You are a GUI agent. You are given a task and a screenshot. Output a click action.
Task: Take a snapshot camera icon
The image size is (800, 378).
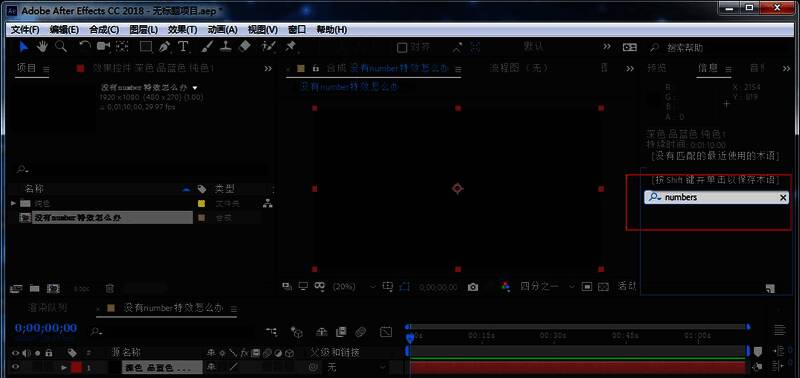pyautogui.click(x=473, y=287)
